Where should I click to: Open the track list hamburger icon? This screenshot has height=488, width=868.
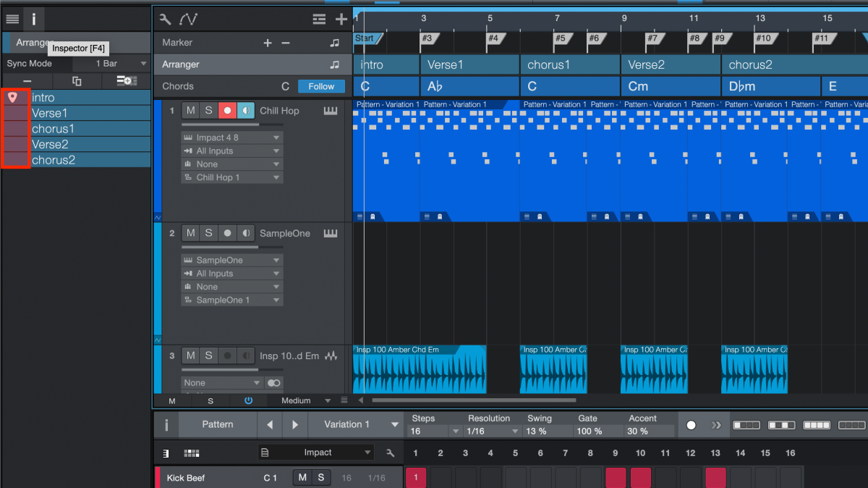12,19
